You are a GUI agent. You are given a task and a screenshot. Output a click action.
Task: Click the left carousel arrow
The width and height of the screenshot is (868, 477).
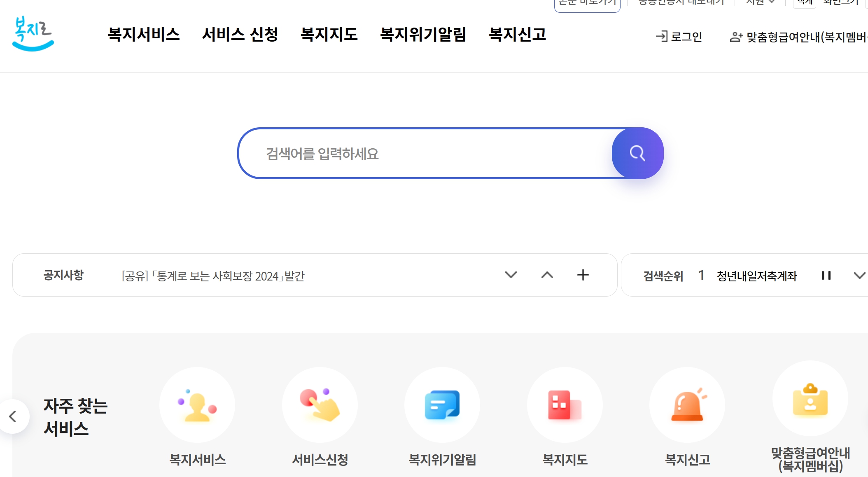[x=12, y=416]
